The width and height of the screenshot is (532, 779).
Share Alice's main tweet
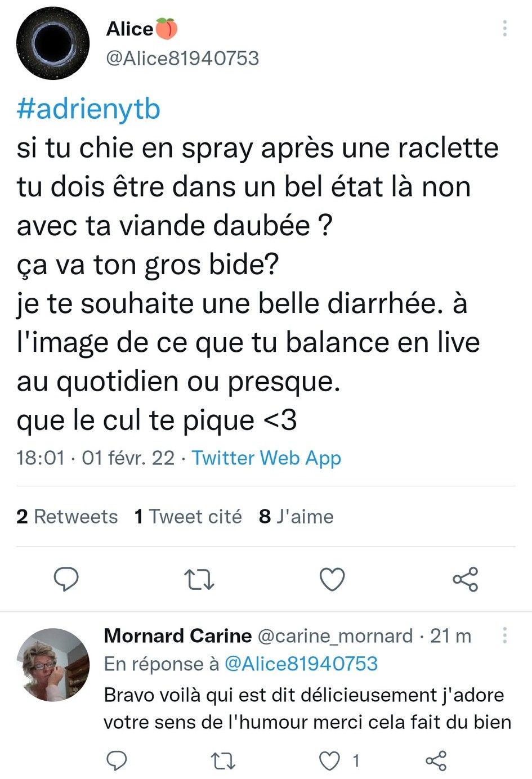point(466,579)
